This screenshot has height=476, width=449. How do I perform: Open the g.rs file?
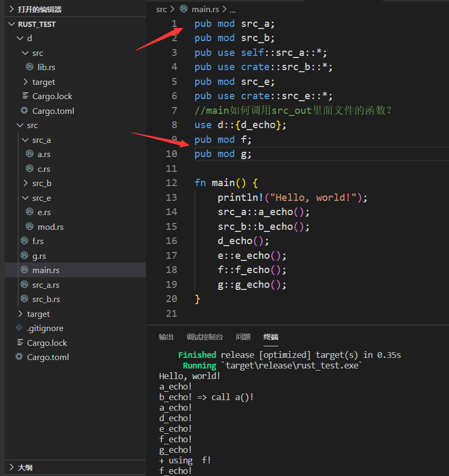(45, 255)
